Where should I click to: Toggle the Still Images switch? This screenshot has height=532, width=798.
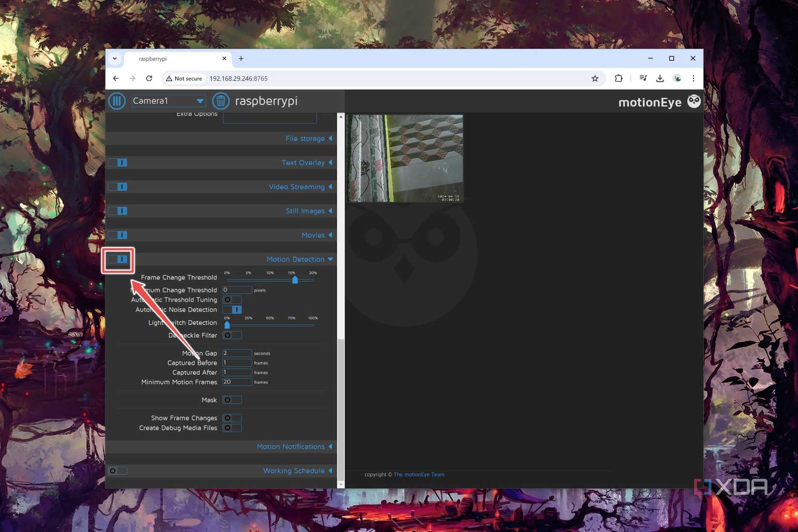pos(118,211)
